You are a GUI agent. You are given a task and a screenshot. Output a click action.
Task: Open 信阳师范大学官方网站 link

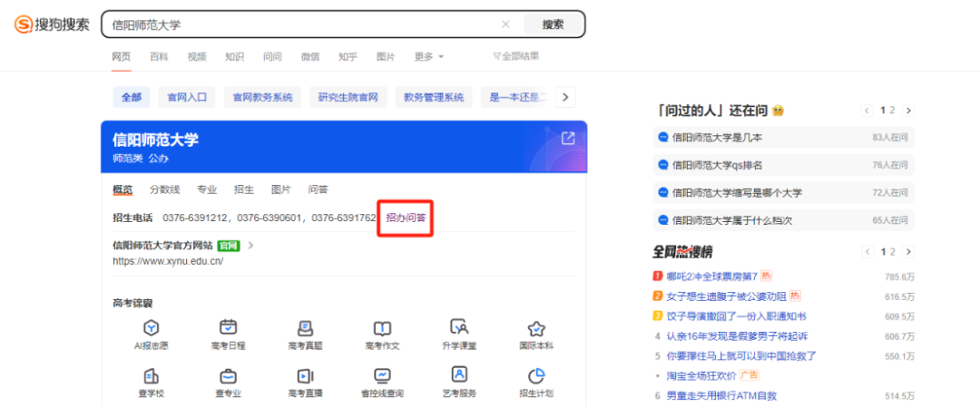162,246
